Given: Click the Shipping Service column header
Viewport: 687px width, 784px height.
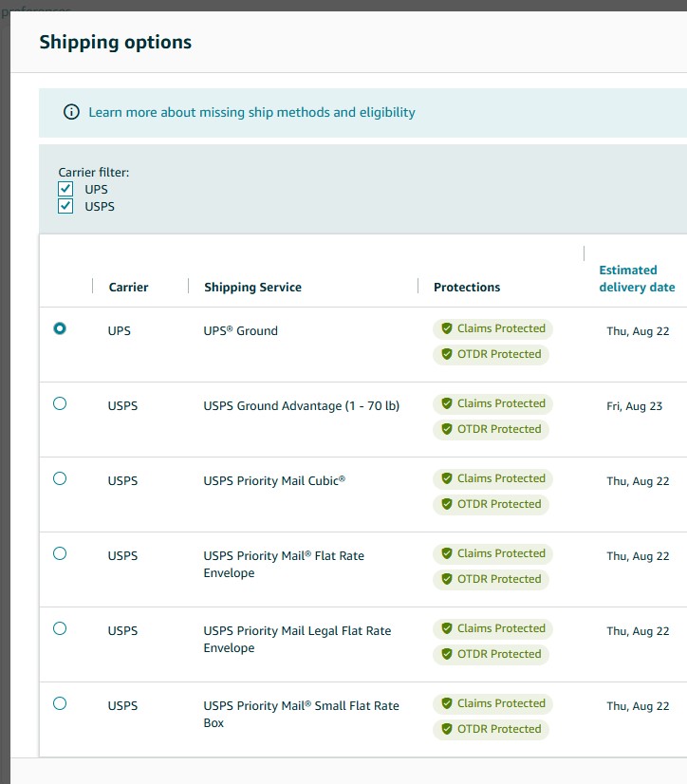Looking at the screenshot, I should click(253, 287).
